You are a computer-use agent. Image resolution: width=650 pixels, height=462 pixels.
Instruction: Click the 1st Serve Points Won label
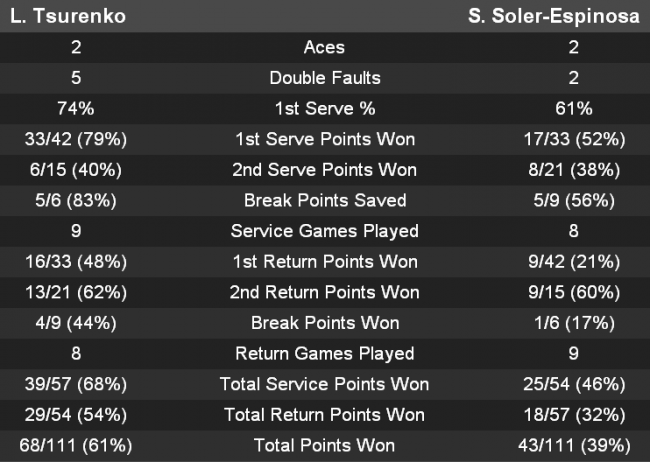pyautogui.click(x=324, y=139)
